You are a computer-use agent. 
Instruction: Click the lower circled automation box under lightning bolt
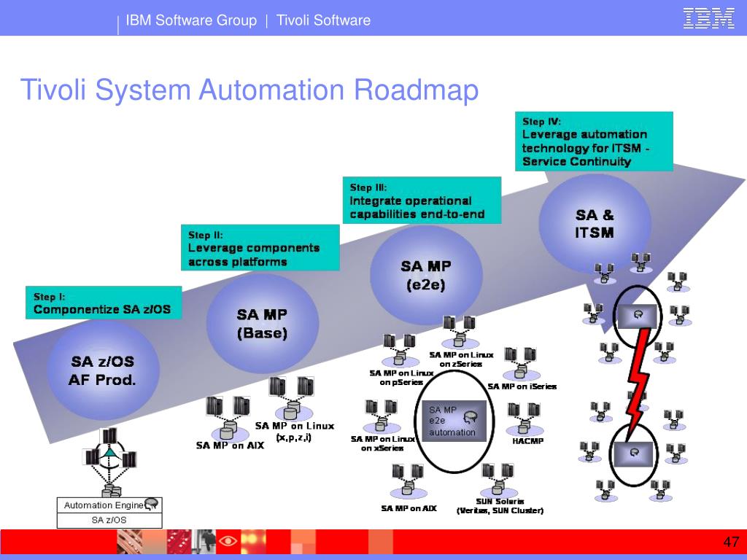(633, 453)
